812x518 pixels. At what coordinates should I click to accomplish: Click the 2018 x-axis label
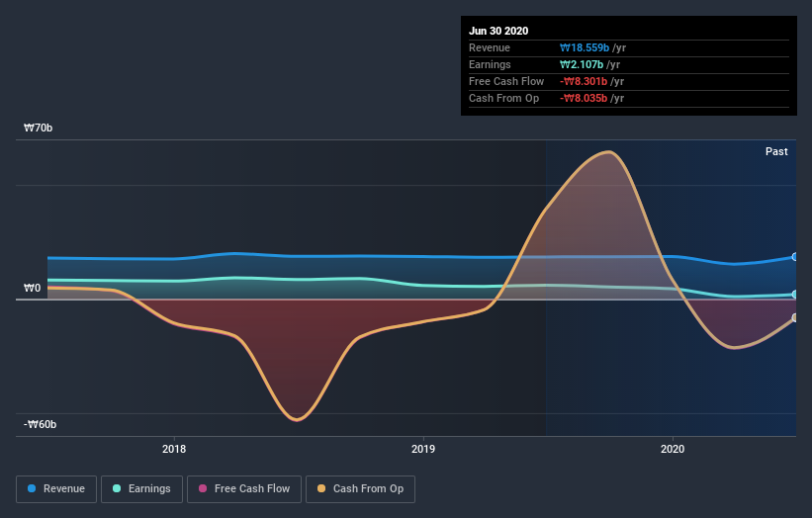click(174, 449)
